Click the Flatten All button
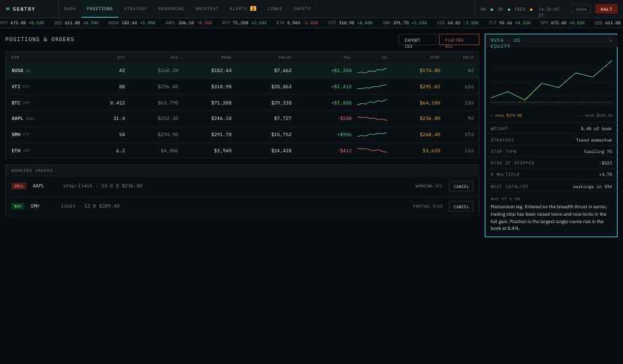 [x=459, y=40]
